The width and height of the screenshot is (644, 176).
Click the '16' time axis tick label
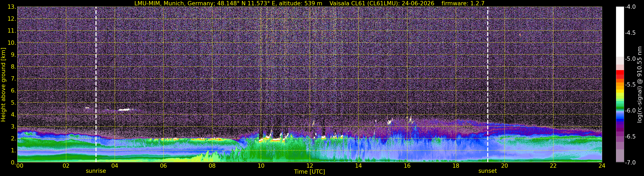click(x=407, y=166)
